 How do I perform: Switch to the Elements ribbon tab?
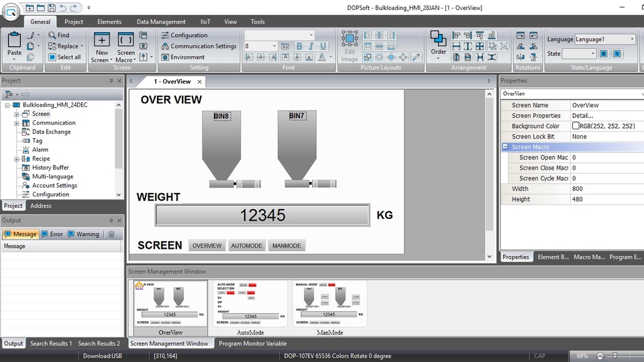109,21
